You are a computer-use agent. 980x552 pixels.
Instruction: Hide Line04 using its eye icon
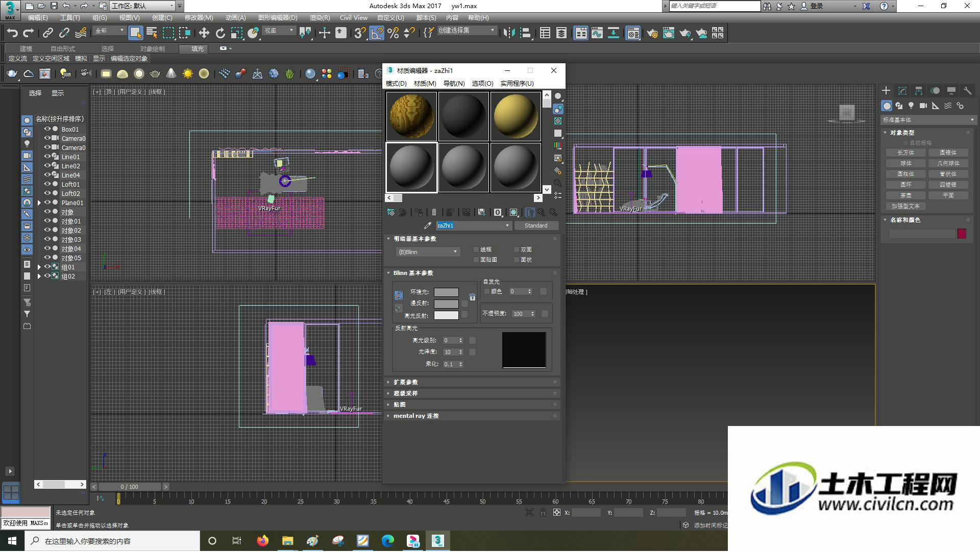pyautogui.click(x=47, y=175)
